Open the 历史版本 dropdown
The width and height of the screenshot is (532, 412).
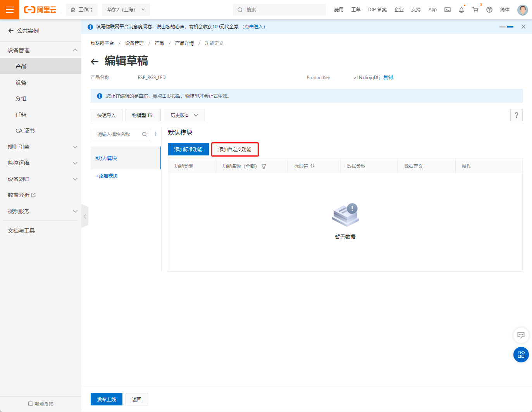(x=184, y=115)
